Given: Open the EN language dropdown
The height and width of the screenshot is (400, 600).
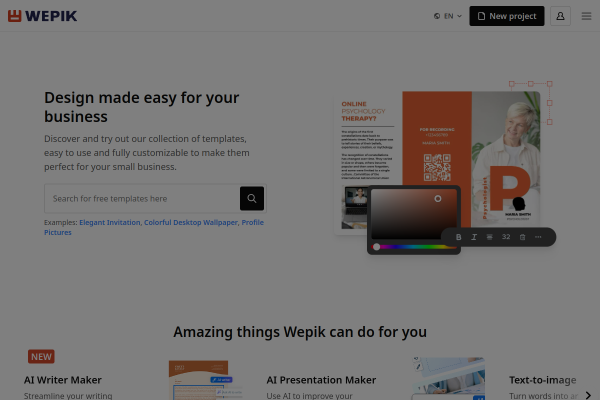Looking at the screenshot, I should tap(447, 16).
